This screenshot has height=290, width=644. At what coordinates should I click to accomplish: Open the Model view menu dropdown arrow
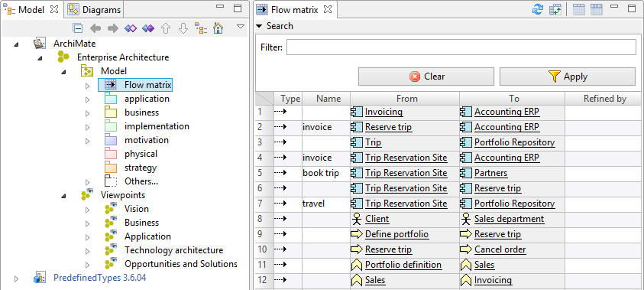241,26
